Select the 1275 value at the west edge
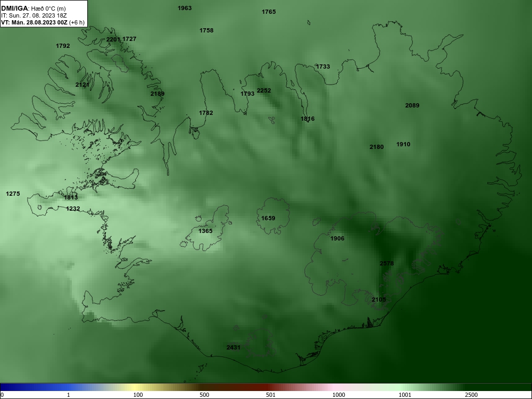 [13, 194]
